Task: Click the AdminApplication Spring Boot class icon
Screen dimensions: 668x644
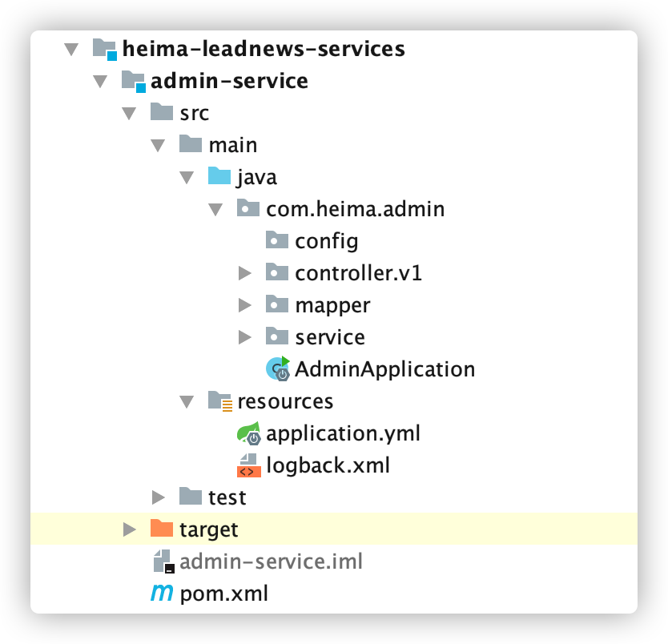Action: 278,368
